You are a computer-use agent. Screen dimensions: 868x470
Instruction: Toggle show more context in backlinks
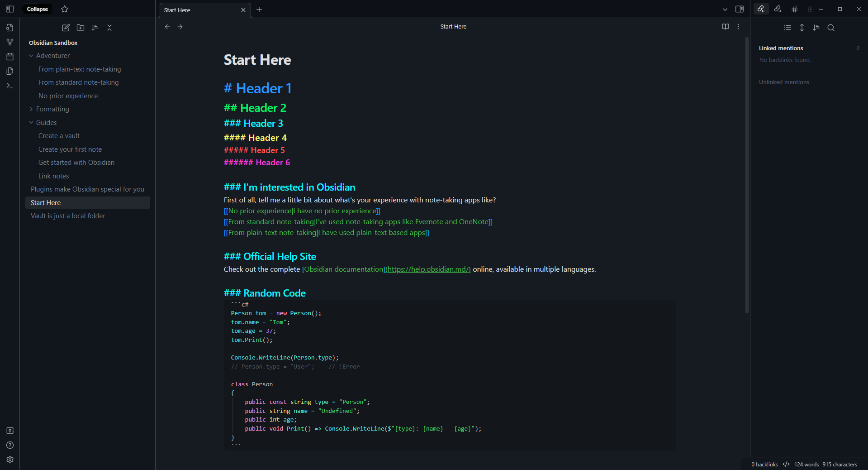802,28
